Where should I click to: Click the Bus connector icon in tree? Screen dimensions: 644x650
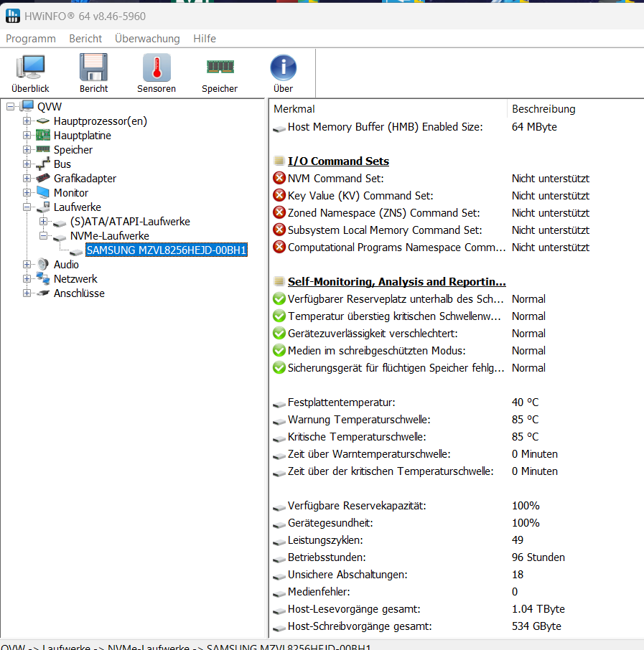(43, 164)
